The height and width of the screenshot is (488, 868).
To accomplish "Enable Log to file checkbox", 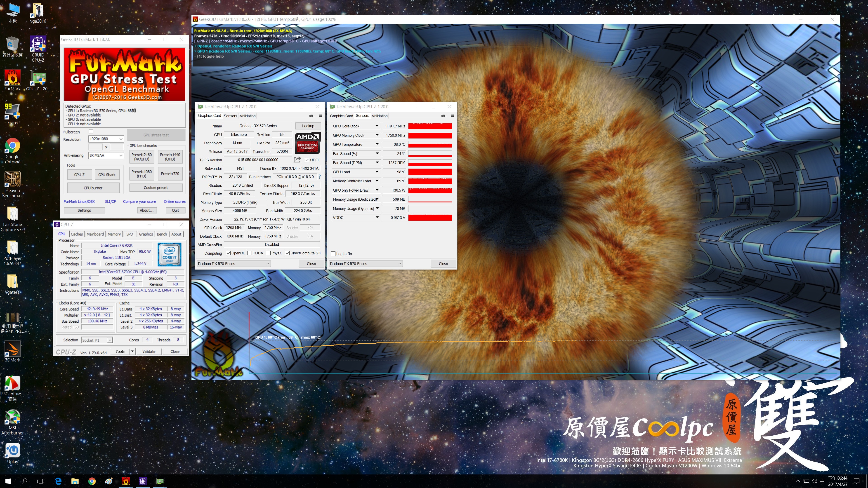I will (x=333, y=253).
